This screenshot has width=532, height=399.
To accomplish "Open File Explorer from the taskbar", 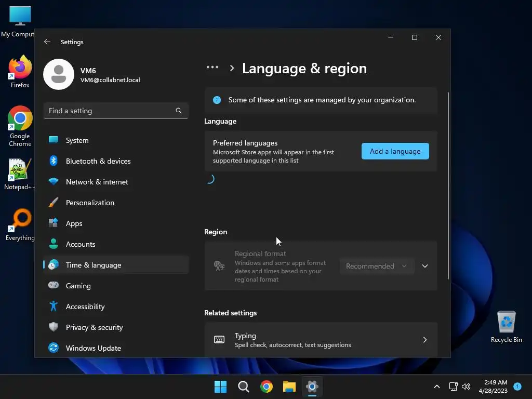I will click(289, 387).
